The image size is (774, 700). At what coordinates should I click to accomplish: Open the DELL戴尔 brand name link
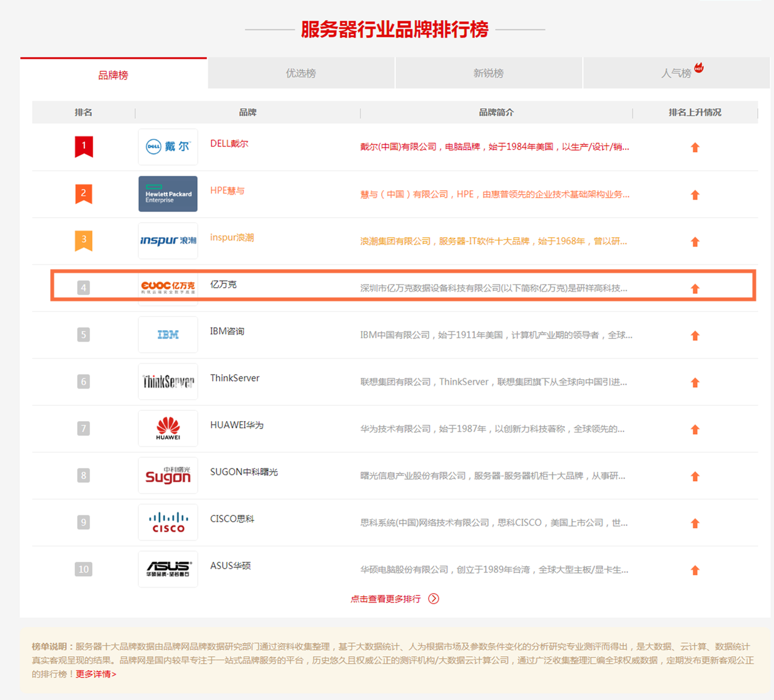pos(229,143)
